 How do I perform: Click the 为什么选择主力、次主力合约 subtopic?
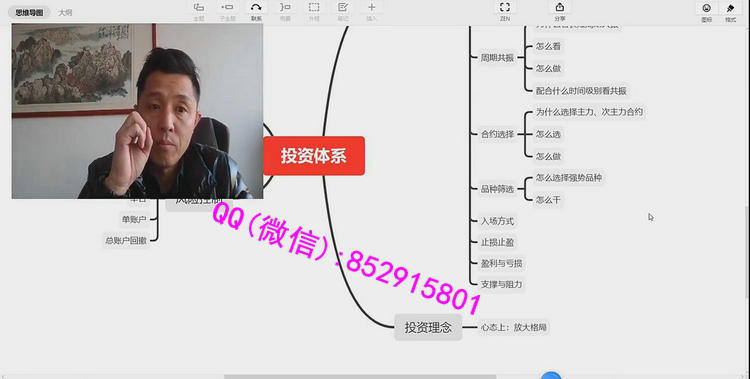click(x=589, y=112)
